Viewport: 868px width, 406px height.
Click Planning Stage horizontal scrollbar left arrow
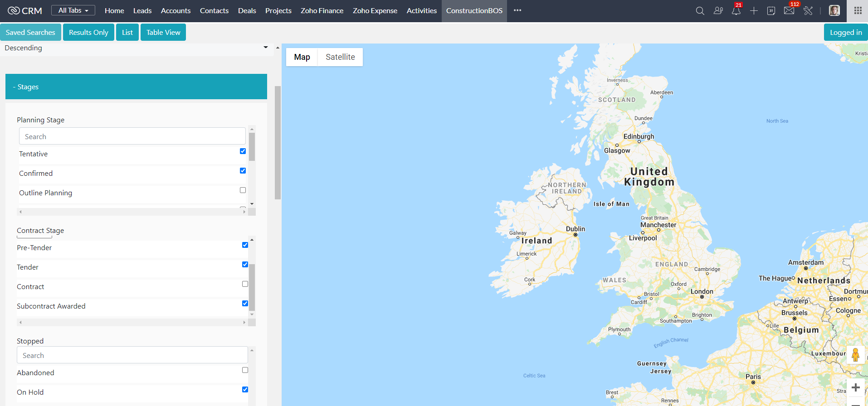(x=20, y=212)
